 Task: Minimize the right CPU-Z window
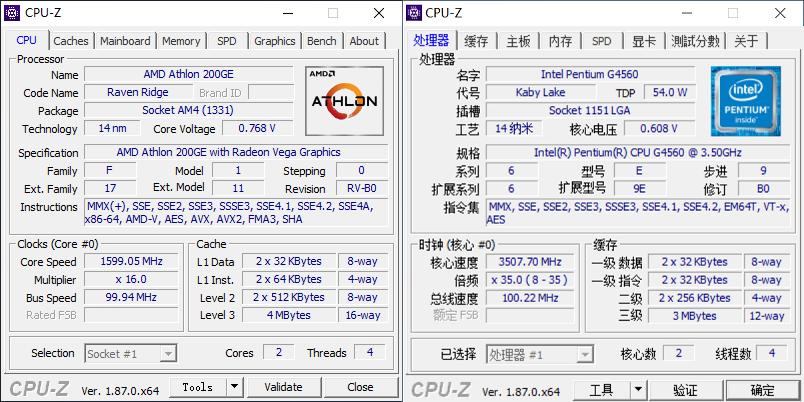click(x=689, y=13)
